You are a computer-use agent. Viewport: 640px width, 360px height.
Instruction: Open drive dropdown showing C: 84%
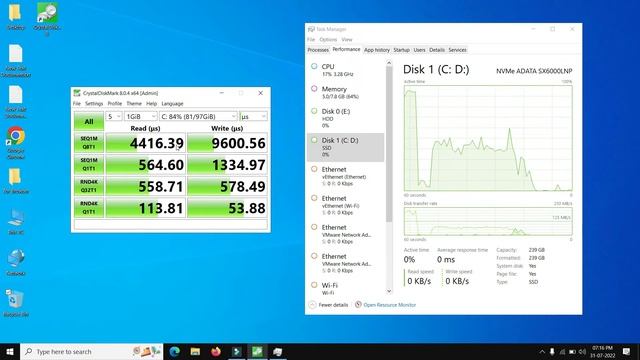[198, 116]
